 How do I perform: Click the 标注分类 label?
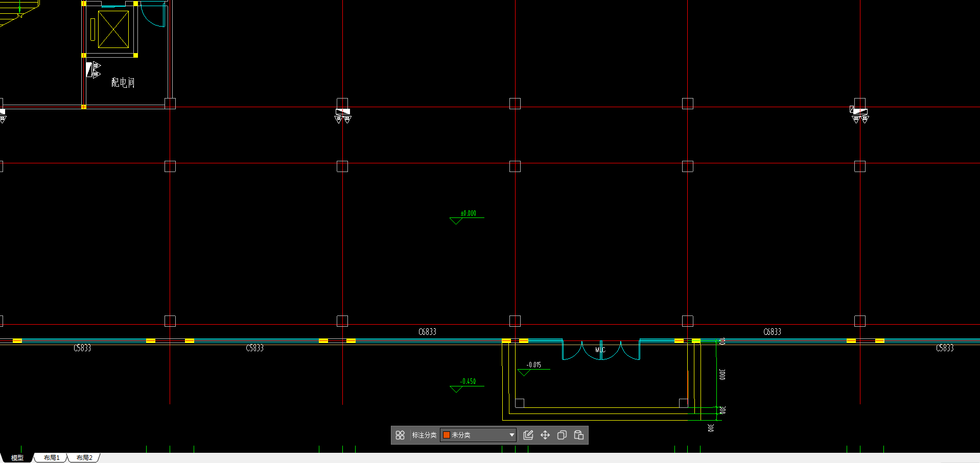point(424,435)
